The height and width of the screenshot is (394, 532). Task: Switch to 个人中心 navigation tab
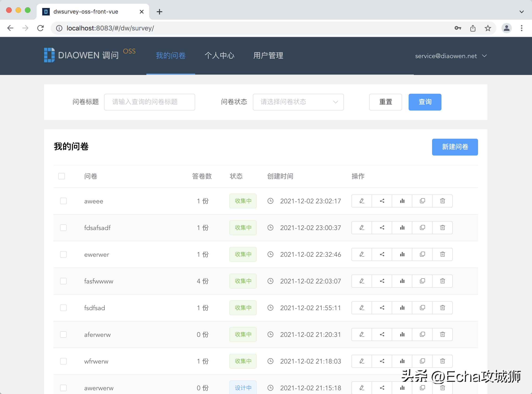click(x=219, y=55)
